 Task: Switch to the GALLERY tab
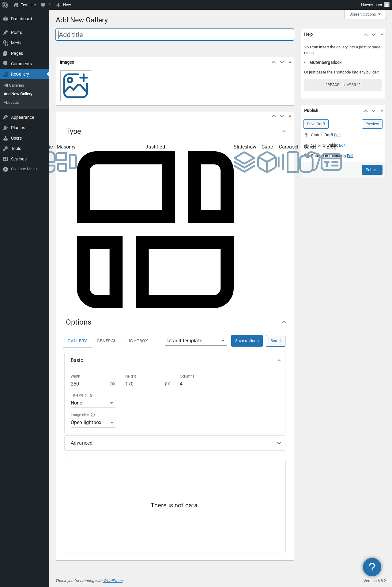(x=77, y=341)
